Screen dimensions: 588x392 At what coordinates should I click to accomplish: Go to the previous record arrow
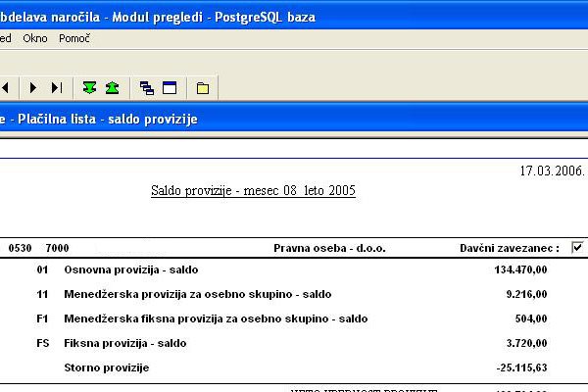(x=5, y=88)
